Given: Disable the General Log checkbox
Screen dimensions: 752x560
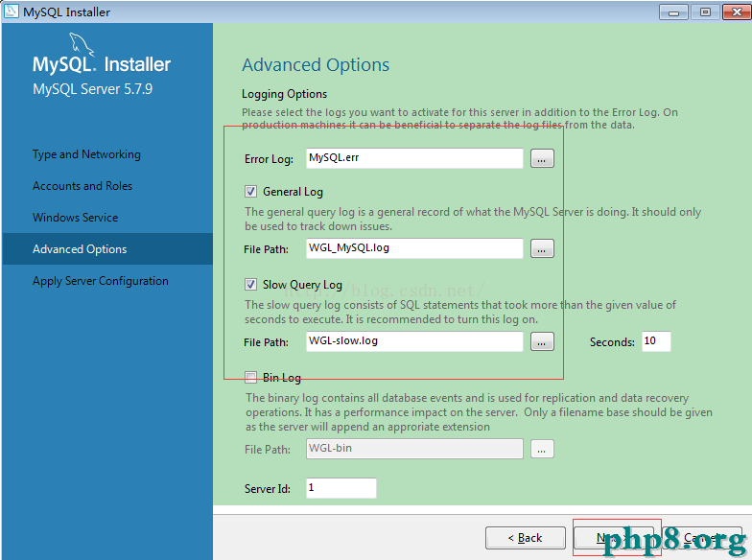Looking at the screenshot, I should point(251,192).
